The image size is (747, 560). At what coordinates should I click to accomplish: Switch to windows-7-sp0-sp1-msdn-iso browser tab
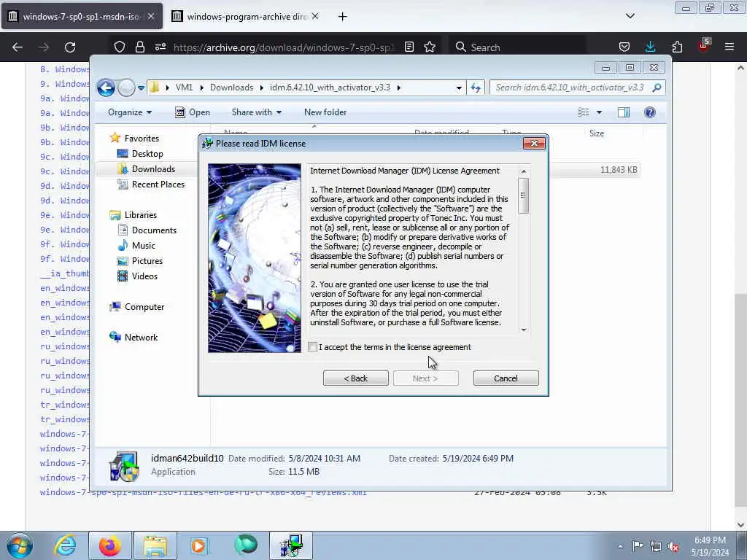pos(82,16)
